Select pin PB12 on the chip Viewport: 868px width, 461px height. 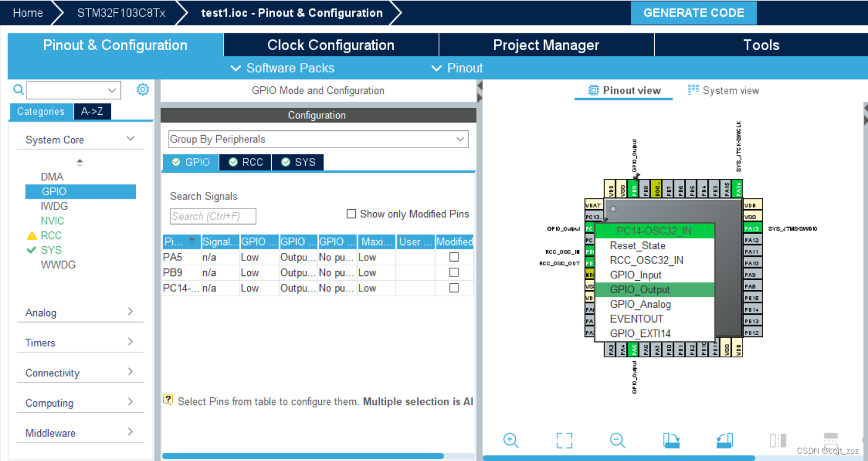(752, 333)
